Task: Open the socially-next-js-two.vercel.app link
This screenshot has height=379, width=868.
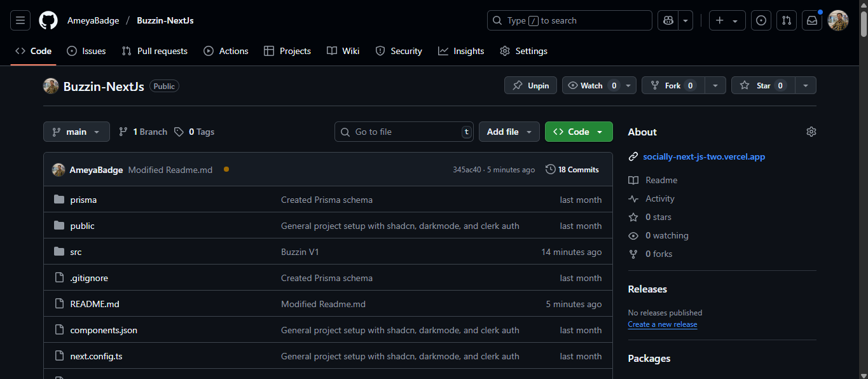Action: pyautogui.click(x=704, y=156)
